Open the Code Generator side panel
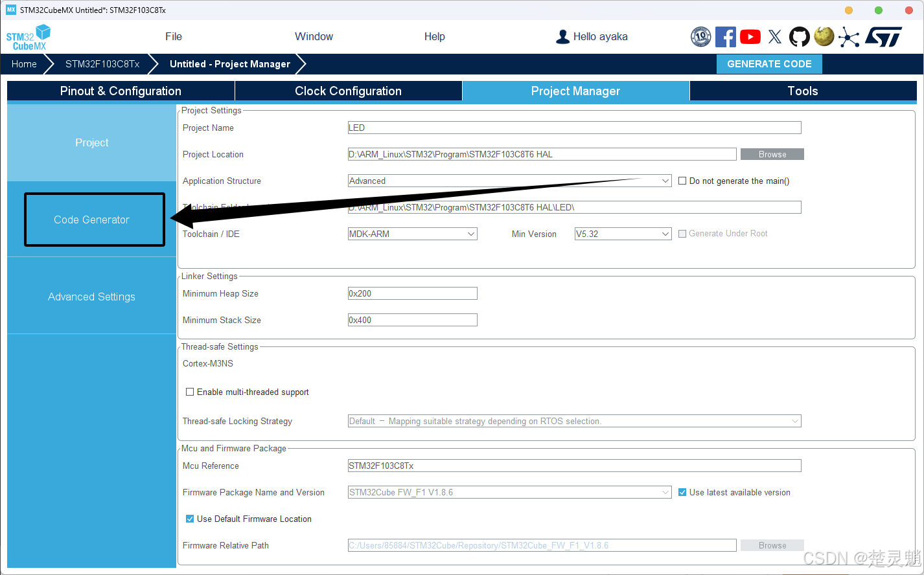The width and height of the screenshot is (924, 575). [x=91, y=220]
